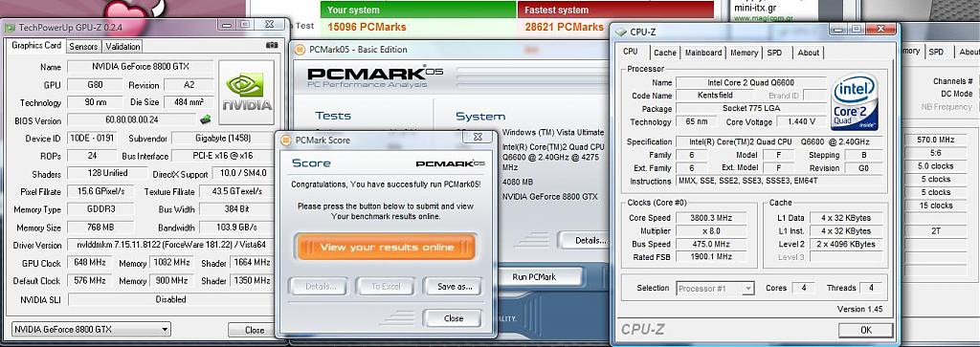Click the Run PCMark button
The image size is (980, 347).
click(534, 276)
